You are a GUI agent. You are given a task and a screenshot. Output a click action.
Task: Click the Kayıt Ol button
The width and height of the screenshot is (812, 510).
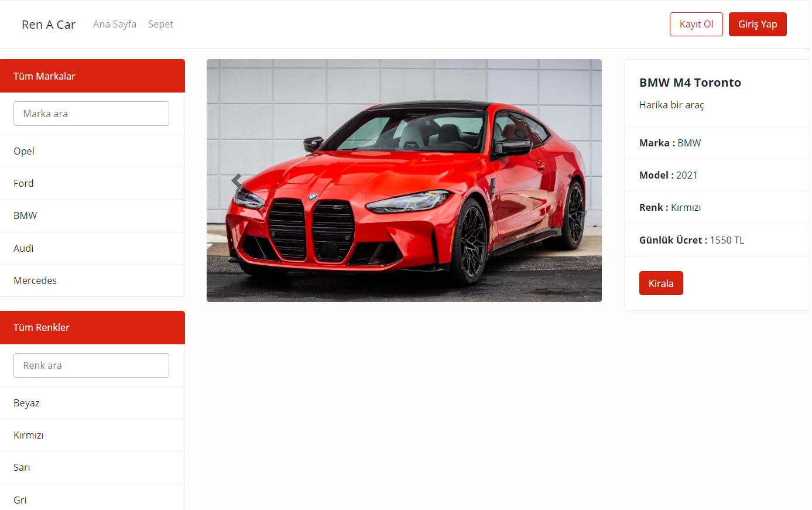point(696,24)
